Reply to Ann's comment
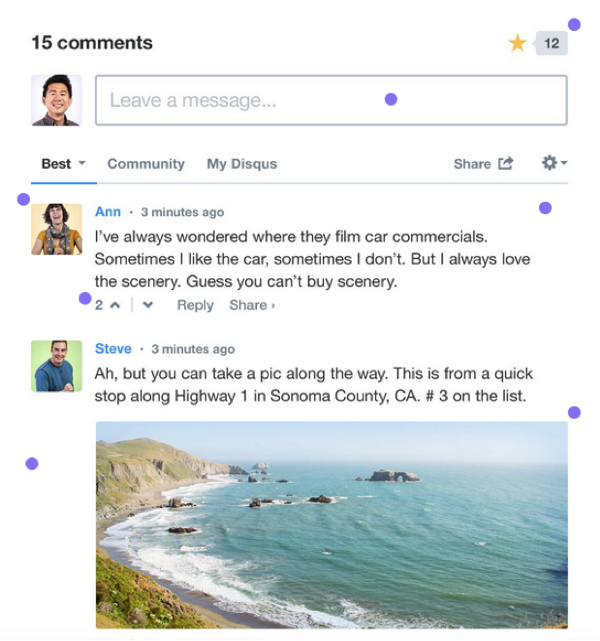The image size is (600, 641). tap(195, 305)
